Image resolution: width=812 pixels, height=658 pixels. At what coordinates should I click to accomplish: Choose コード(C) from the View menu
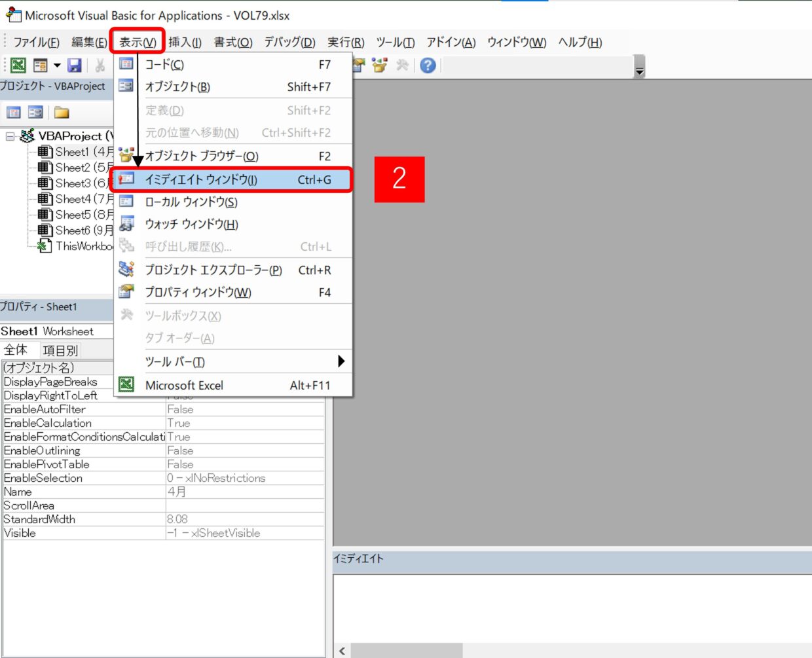coord(234,65)
